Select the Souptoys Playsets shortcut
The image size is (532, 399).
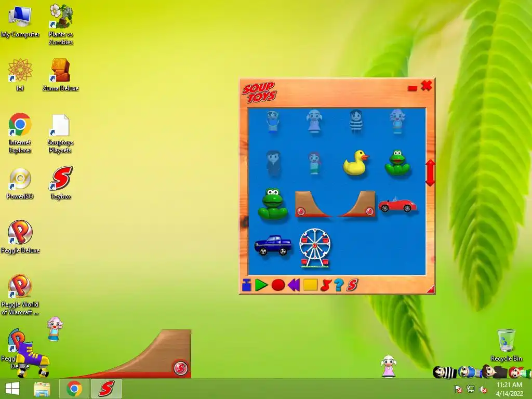(x=60, y=134)
